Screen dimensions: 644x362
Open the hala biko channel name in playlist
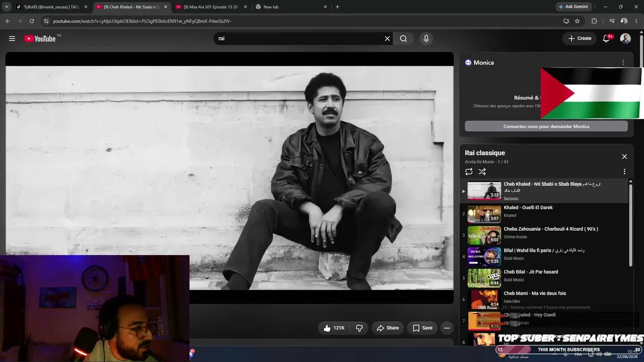pyautogui.click(x=512, y=301)
